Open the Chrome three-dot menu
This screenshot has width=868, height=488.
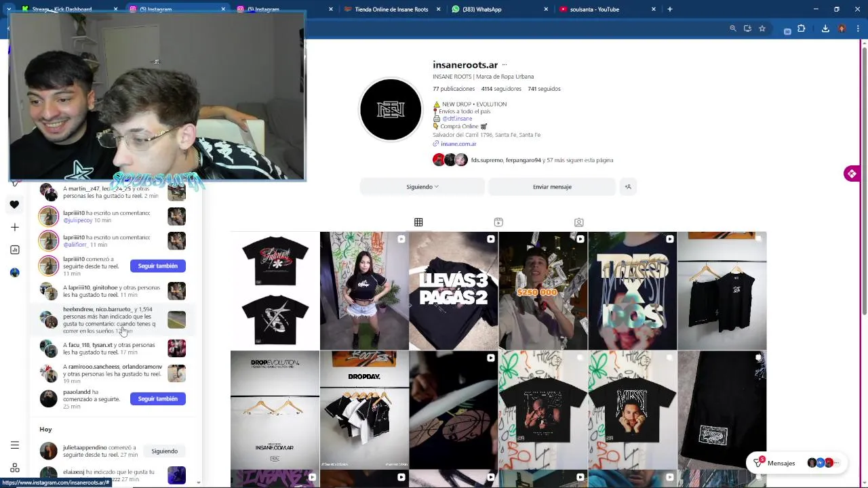pos(858,28)
